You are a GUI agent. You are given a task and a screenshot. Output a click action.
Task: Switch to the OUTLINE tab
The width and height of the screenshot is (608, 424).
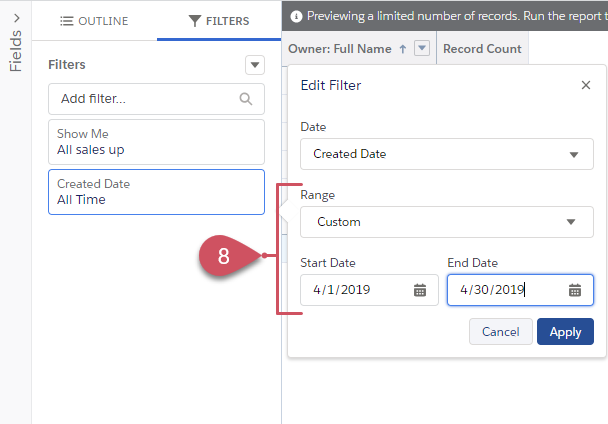[x=94, y=21]
